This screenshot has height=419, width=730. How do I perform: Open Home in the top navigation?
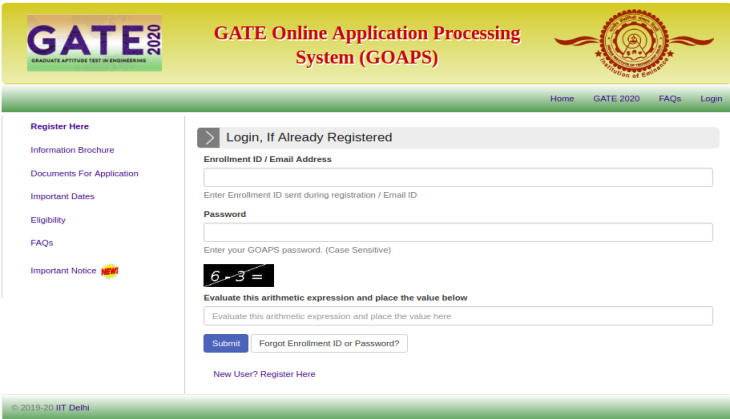coord(562,99)
